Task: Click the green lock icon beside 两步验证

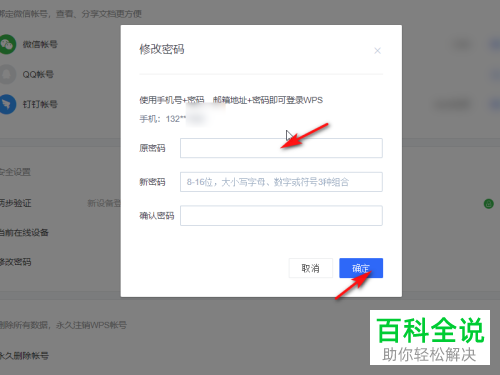Action: coord(489,204)
